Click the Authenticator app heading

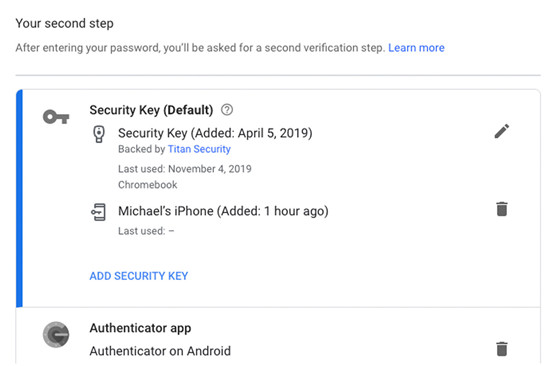pos(140,328)
